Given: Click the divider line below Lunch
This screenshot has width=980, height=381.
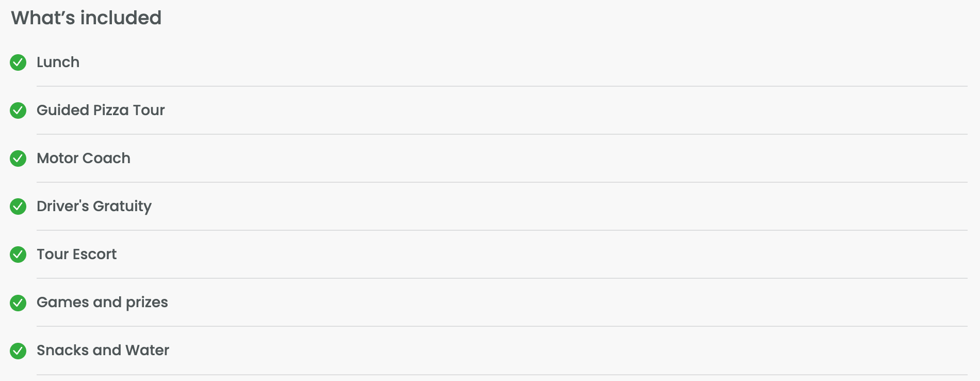Looking at the screenshot, I should click(501, 86).
